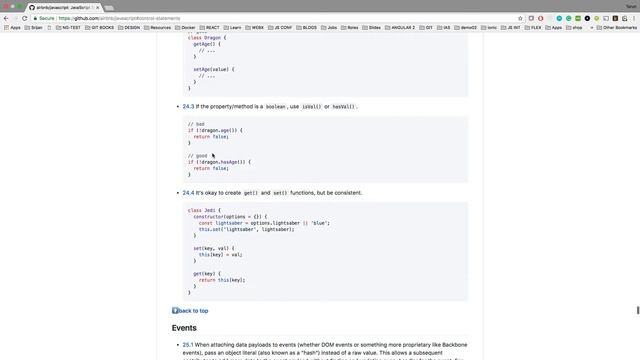Click the back to top link
640x360 pixels.
point(193,311)
